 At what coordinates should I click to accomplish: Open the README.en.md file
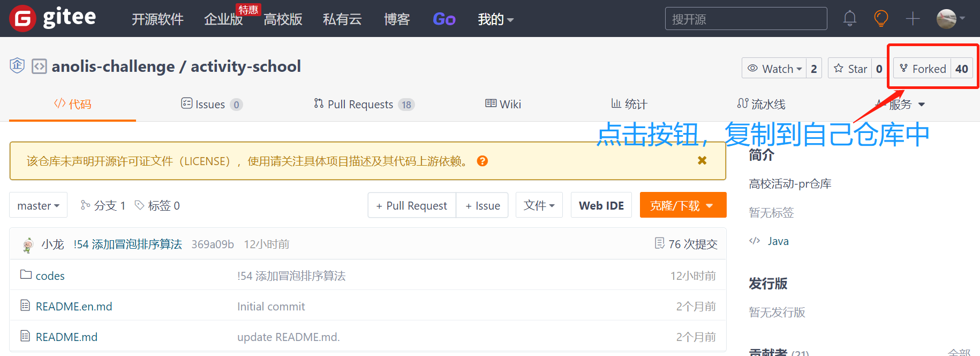click(x=74, y=306)
